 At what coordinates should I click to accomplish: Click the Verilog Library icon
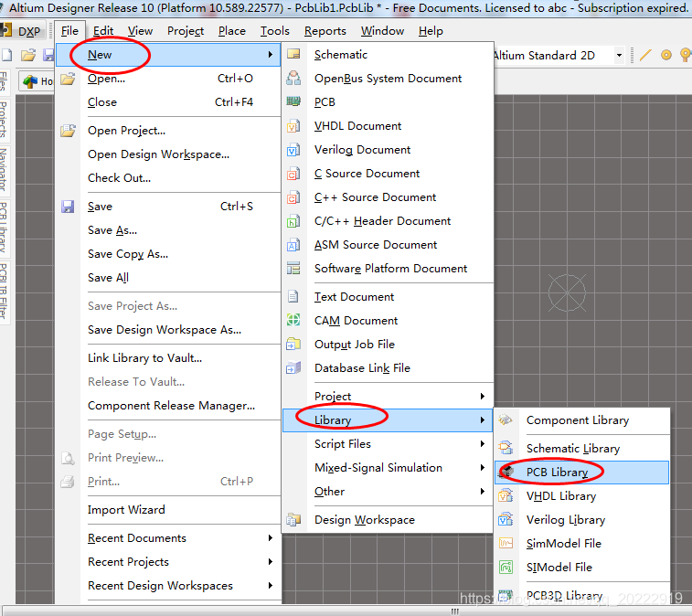tap(506, 519)
